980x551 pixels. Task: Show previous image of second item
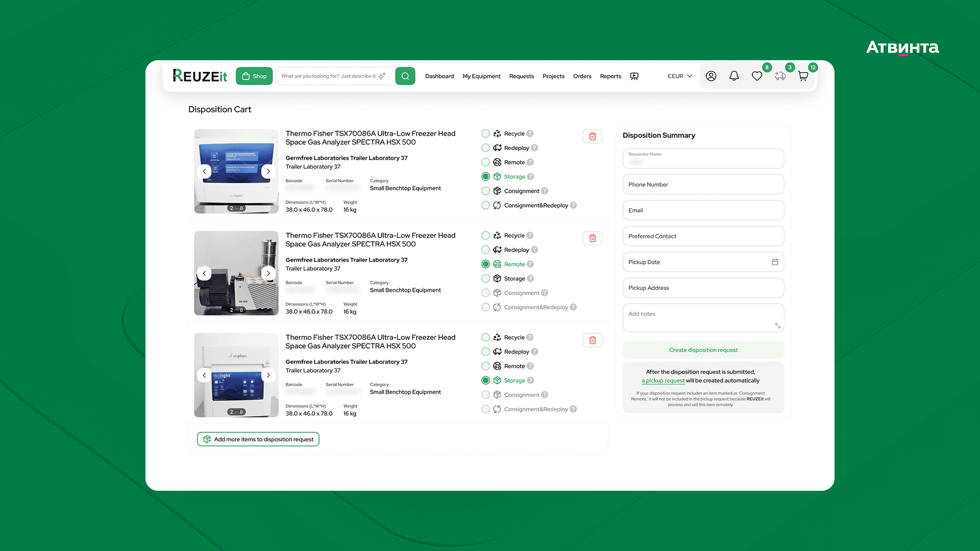coord(204,273)
